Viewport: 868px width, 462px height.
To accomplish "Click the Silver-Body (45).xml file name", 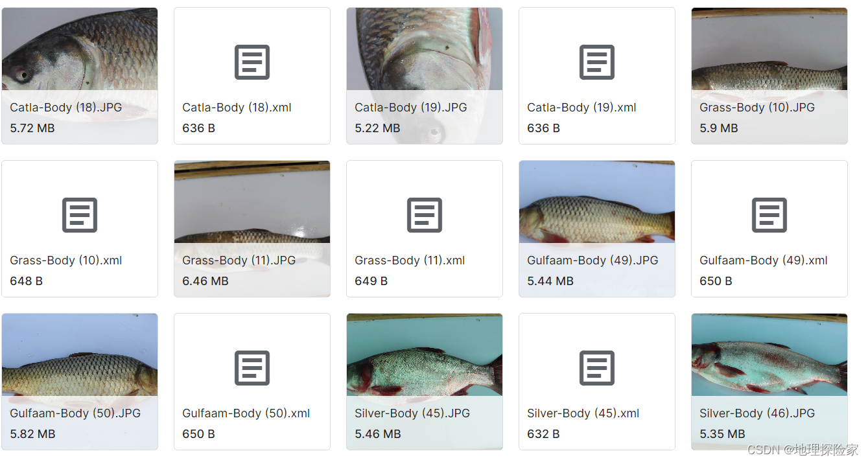I will click(x=583, y=413).
